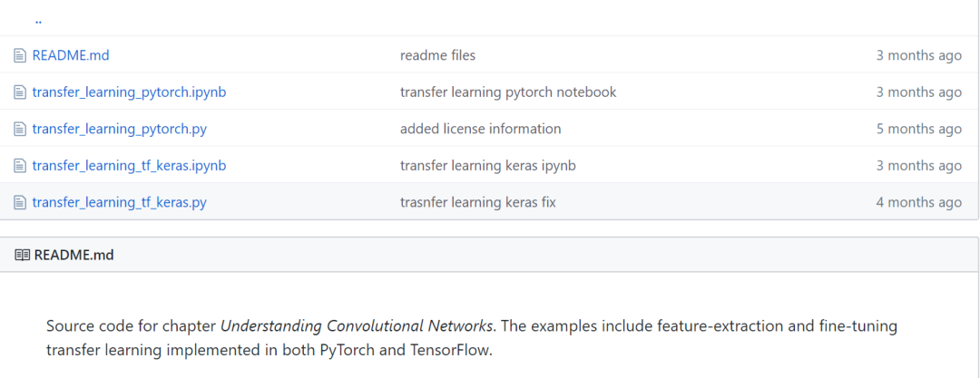Click the file icon beside README.md
This screenshot has height=378, width=980.
tap(20, 55)
